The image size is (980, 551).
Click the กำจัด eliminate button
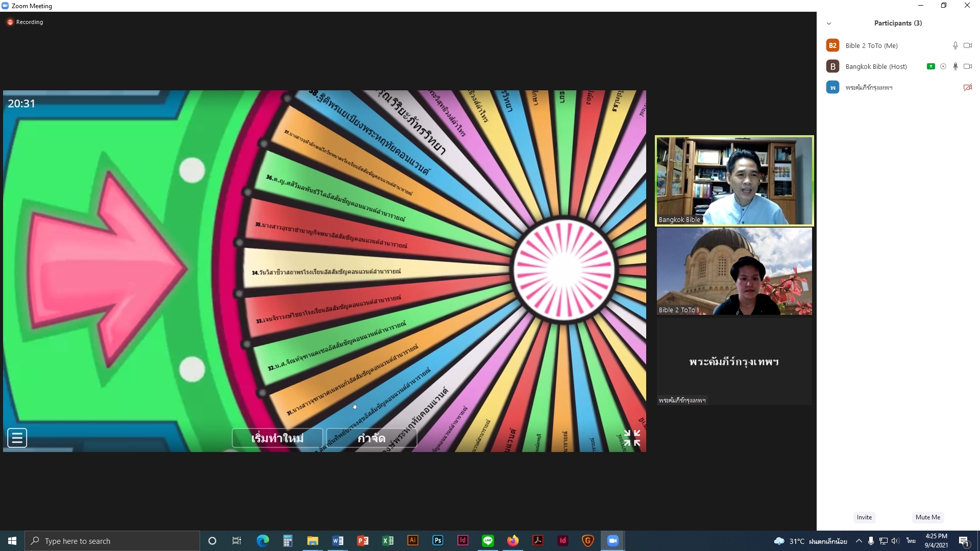(x=372, y=438)
